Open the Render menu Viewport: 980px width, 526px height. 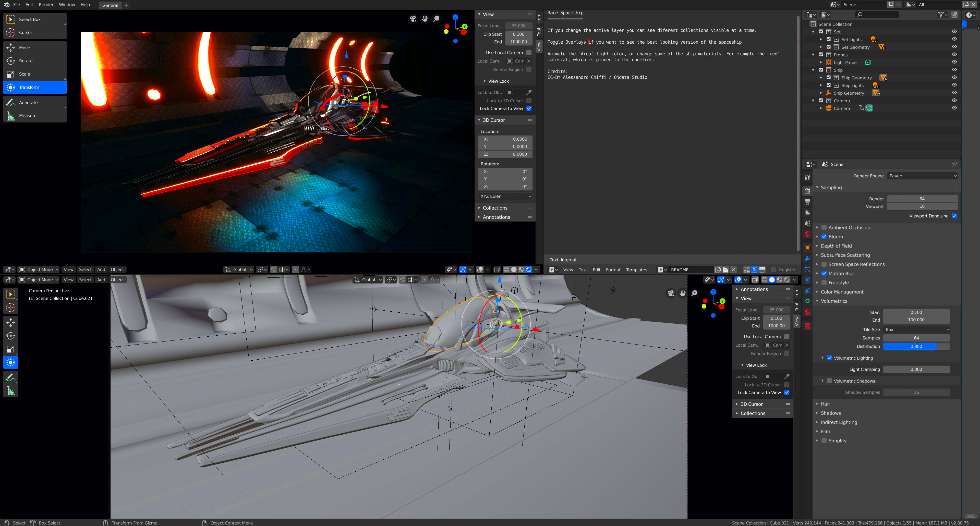tap(46, 5)
